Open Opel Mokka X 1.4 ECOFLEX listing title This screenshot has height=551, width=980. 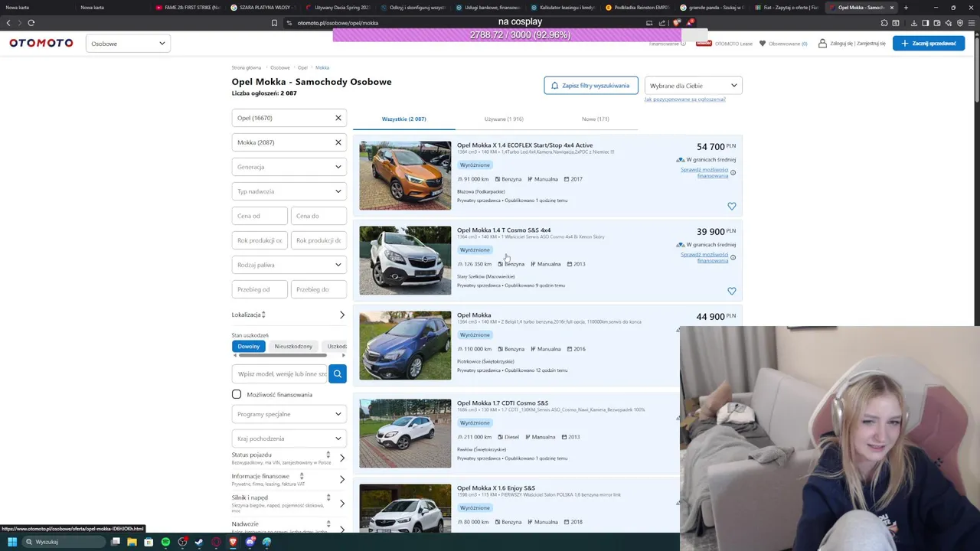pyautogui.click(x=524, y=145)
